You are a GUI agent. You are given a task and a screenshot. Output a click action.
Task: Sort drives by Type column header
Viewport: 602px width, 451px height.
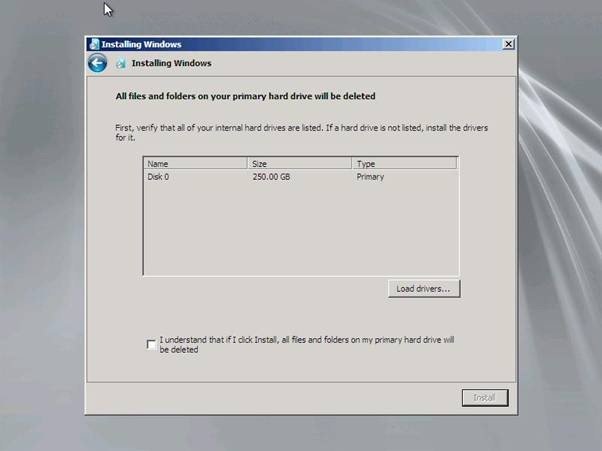[404, 164]
